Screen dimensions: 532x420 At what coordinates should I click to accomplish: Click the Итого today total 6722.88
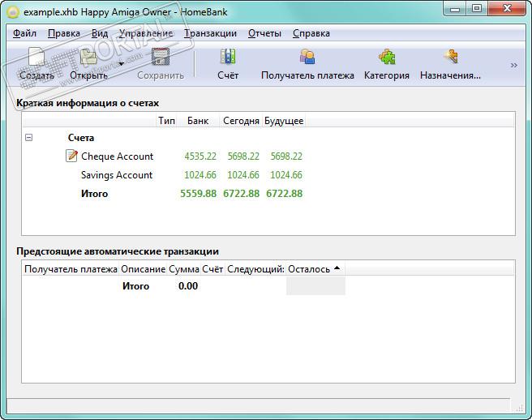pyautogui.click(x=241, y=193)
